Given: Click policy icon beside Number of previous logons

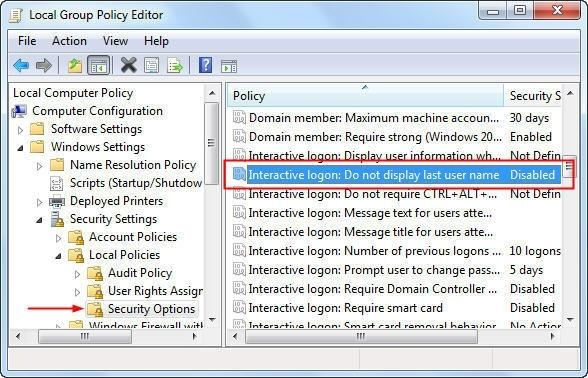Looking at the screenshot, I should click(239, 250).
